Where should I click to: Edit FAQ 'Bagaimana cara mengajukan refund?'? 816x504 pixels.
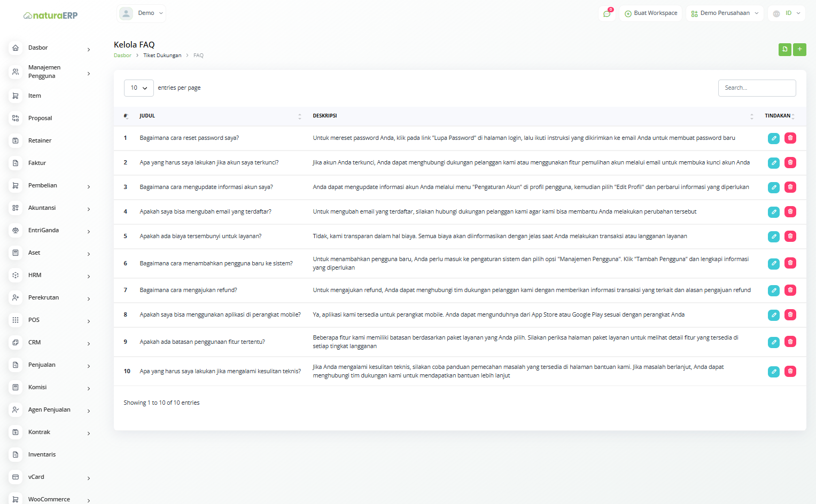[x=774, y=290]
